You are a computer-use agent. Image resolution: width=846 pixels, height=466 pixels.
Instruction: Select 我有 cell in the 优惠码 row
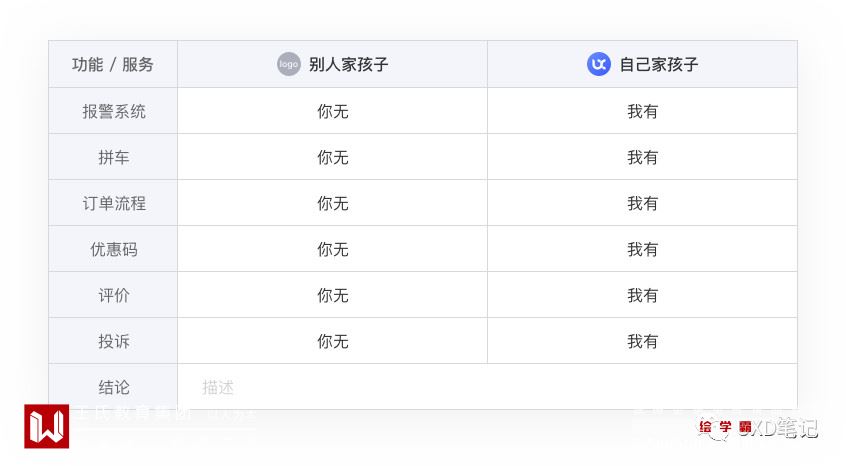pyautogui.click(x=643, y=249)
